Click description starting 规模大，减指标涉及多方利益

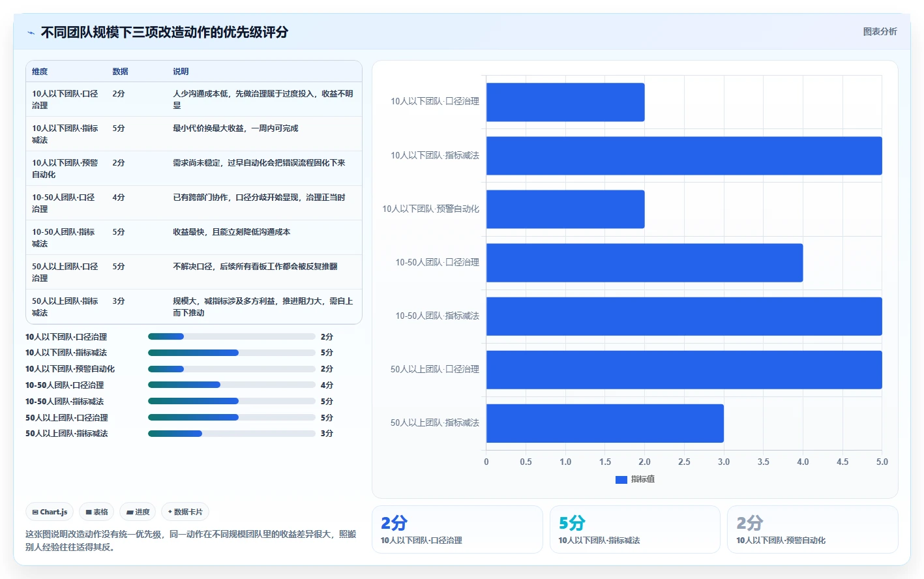pos(263,306)
